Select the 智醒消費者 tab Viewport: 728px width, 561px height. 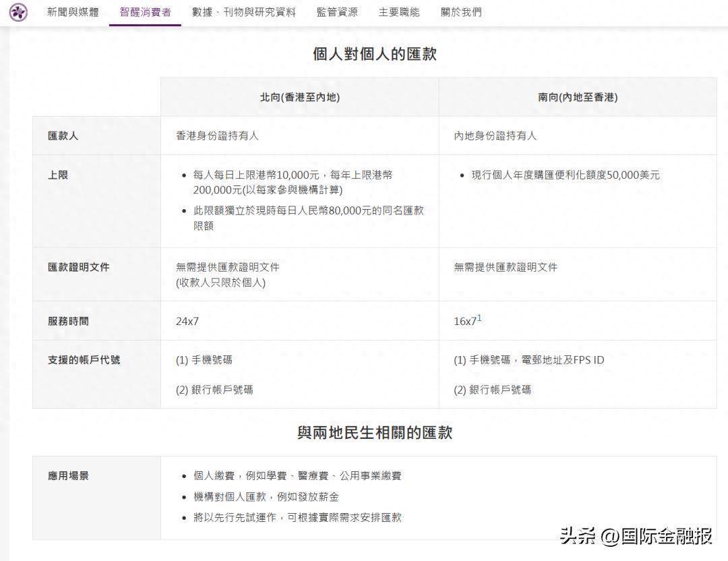[x=144, y=11]
